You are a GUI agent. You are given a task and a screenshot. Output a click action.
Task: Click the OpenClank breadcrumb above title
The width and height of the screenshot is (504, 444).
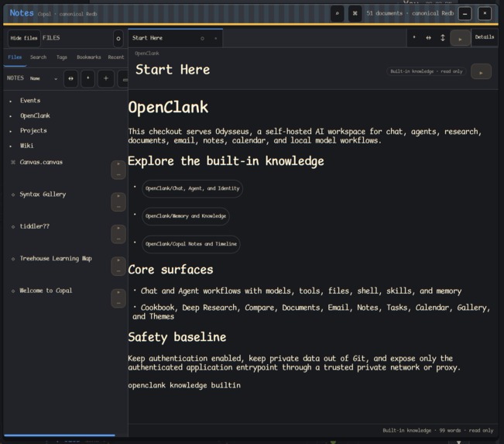[x=147, y=53]
